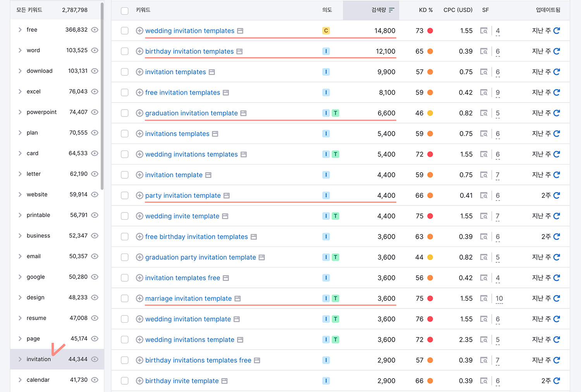Add 'wedding invitation templates' keyword via plus icon

coord(139,31)
